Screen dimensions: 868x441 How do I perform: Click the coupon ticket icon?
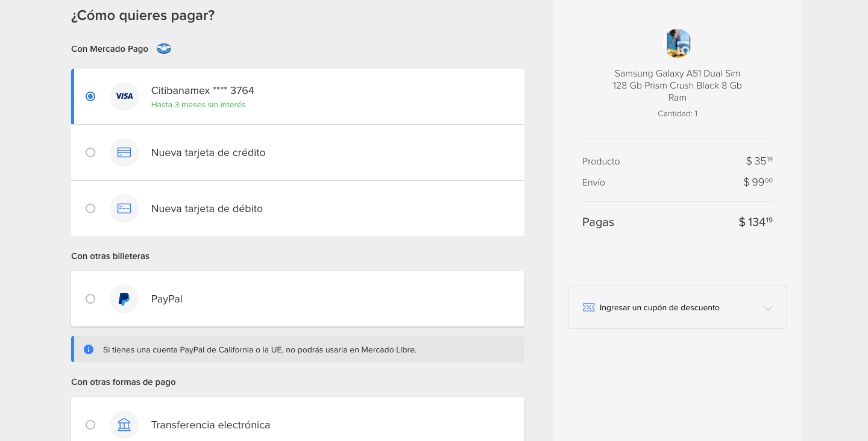(x=589, y=307)
